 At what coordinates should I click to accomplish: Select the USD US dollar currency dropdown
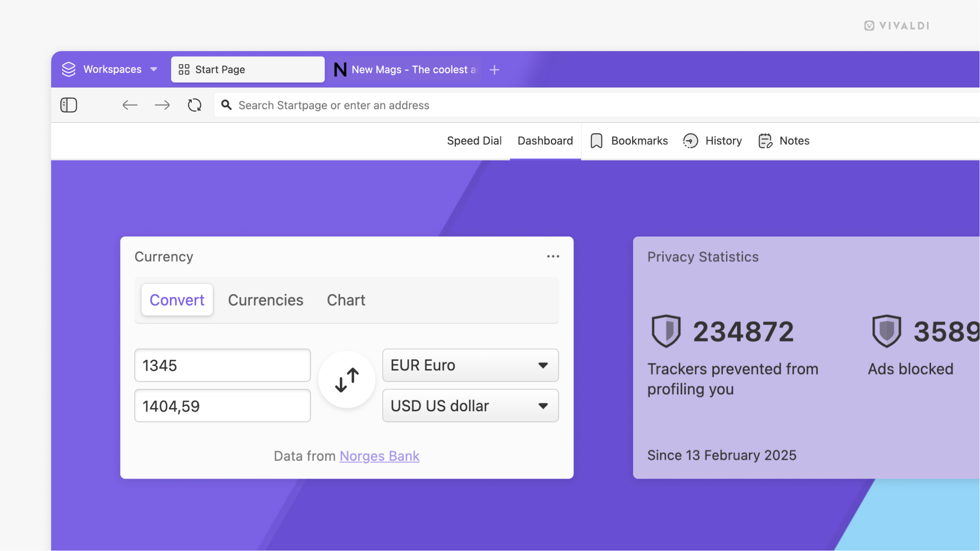(470, 406)
